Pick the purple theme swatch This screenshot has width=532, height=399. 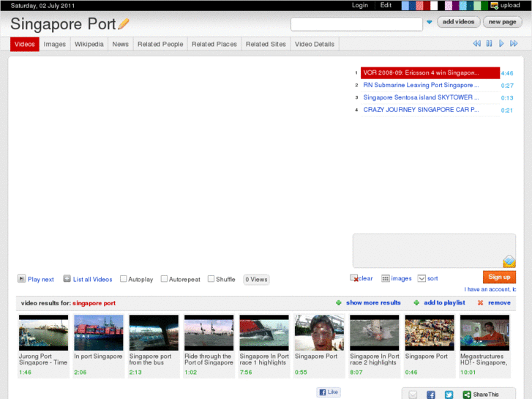456,5
